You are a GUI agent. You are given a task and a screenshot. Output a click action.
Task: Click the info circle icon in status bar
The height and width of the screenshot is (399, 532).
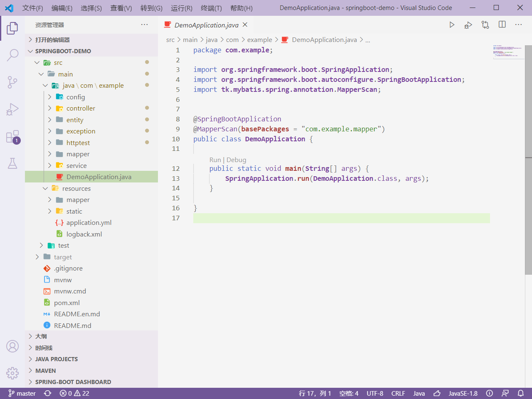(490, 393)
